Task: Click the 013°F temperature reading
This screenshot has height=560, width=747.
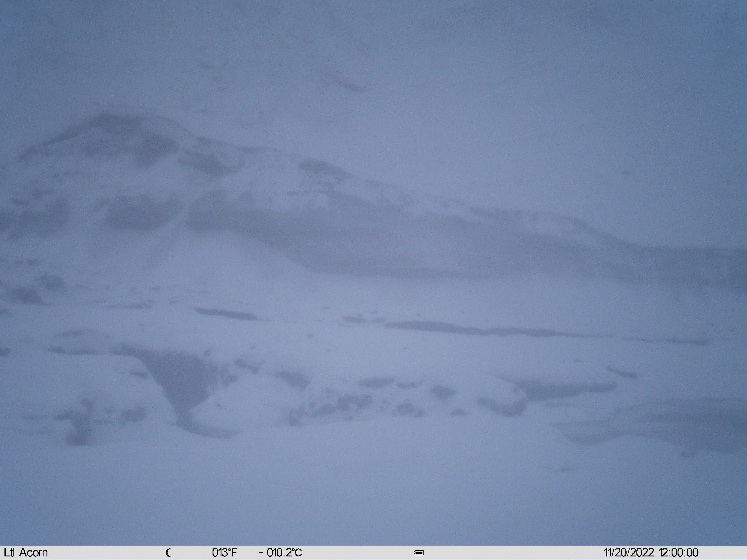Action: click(225, 553)
